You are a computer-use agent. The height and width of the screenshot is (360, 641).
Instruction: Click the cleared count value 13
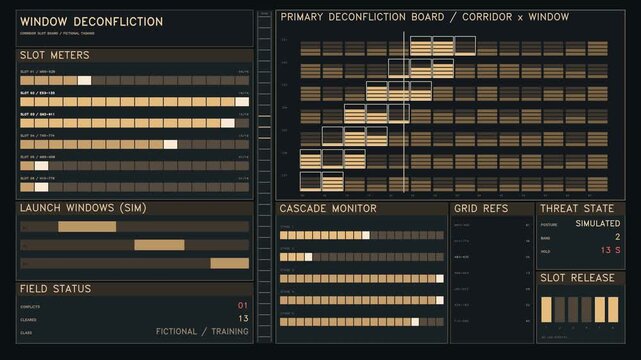243,318
